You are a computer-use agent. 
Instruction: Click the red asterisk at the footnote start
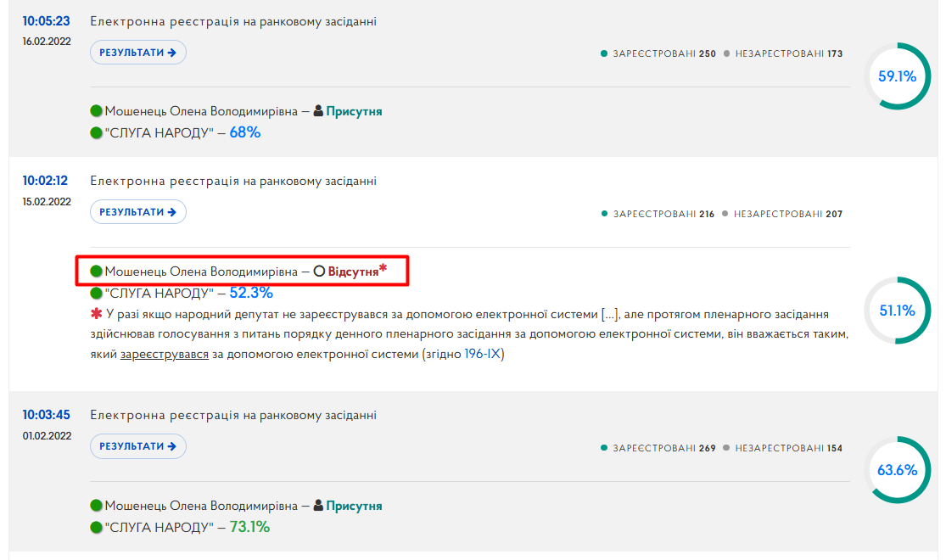pos(96,313)
